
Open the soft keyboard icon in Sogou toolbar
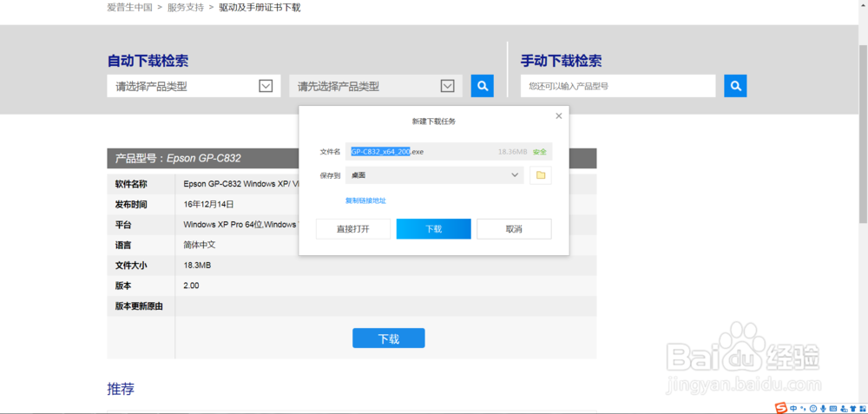[833, 409]
